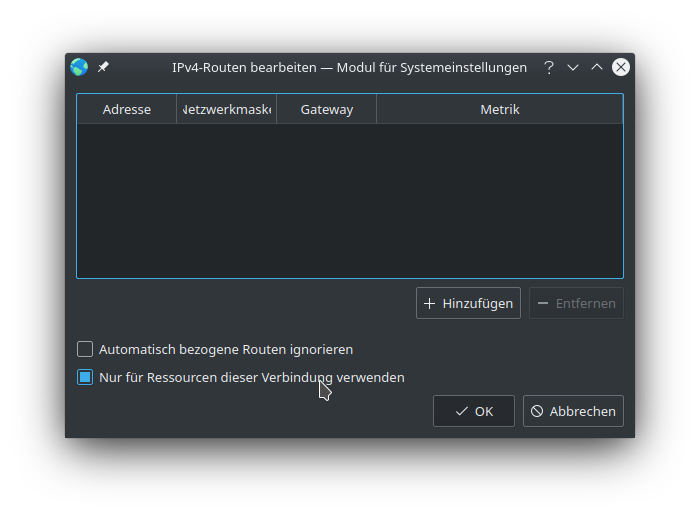Screen dimensions: 700x515
Task: Click the checkmark icon on OK
Action: coord(461,411)
